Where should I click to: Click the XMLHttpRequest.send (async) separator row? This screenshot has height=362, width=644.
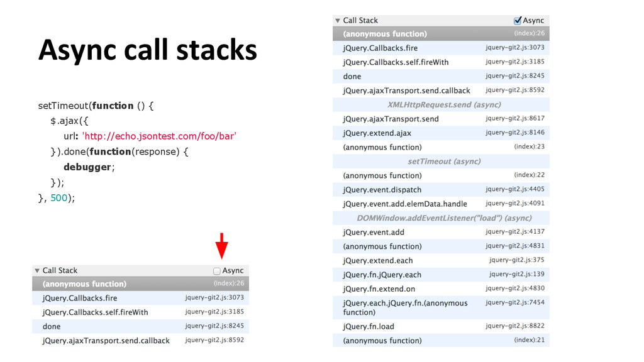point(441,105)
